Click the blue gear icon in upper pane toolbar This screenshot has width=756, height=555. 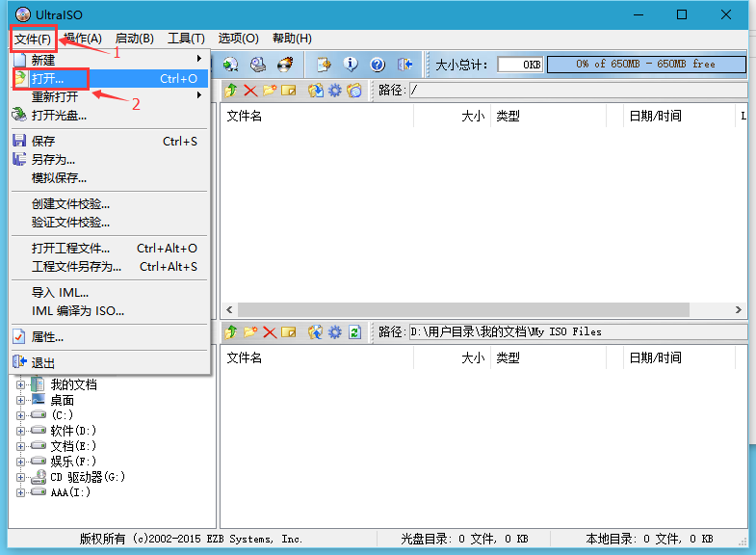[x=334, y=91]
